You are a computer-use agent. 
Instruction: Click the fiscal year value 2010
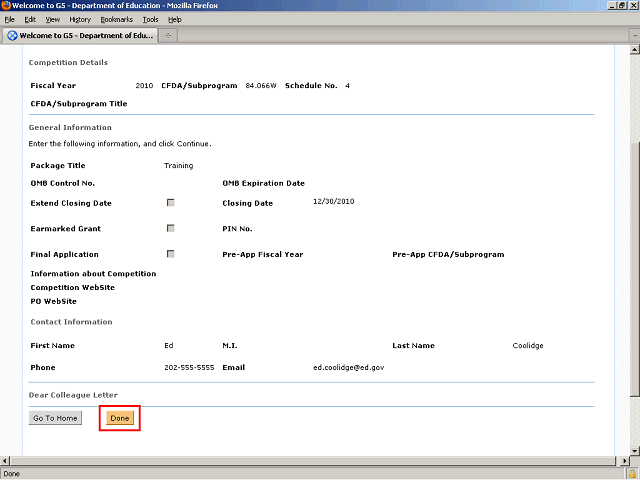click(144, 85)
